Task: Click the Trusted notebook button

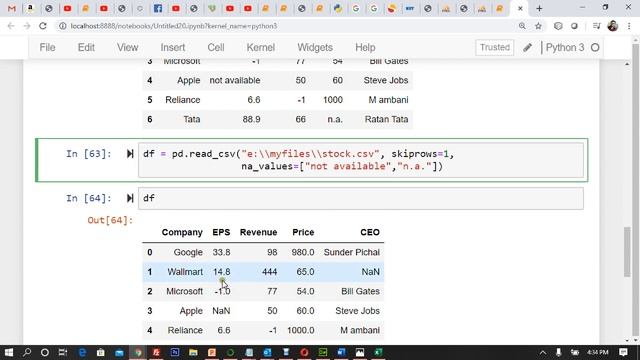Action: [495, 47]
